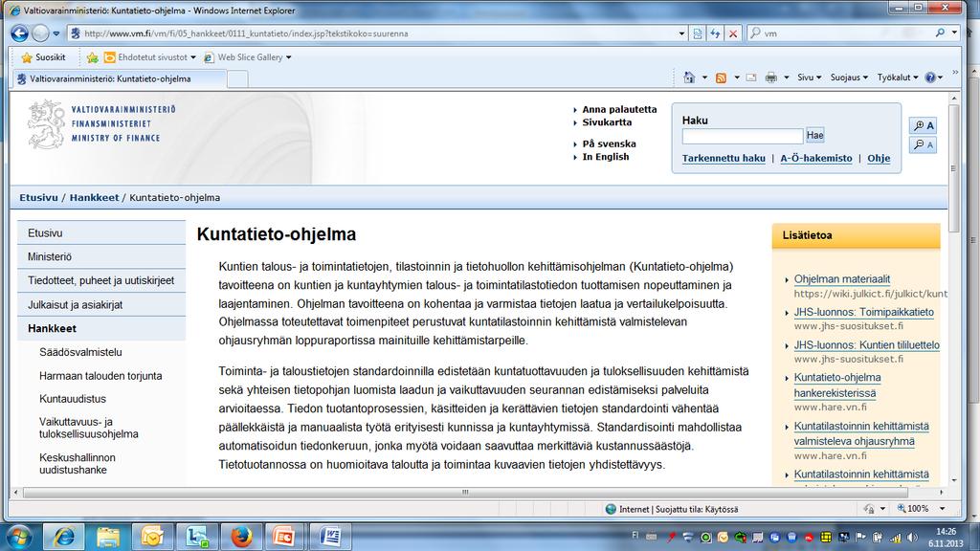Open the Työkalut menu
The height and width of the screenshot is (551, 980).
pyautogui.click(x=898, y=77)
